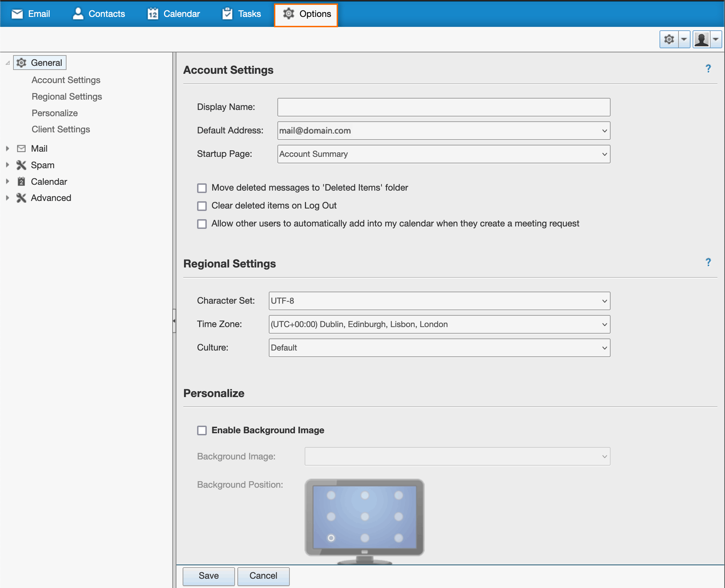Open the Startup Page dropdown
725x588 pixels.
444,154
